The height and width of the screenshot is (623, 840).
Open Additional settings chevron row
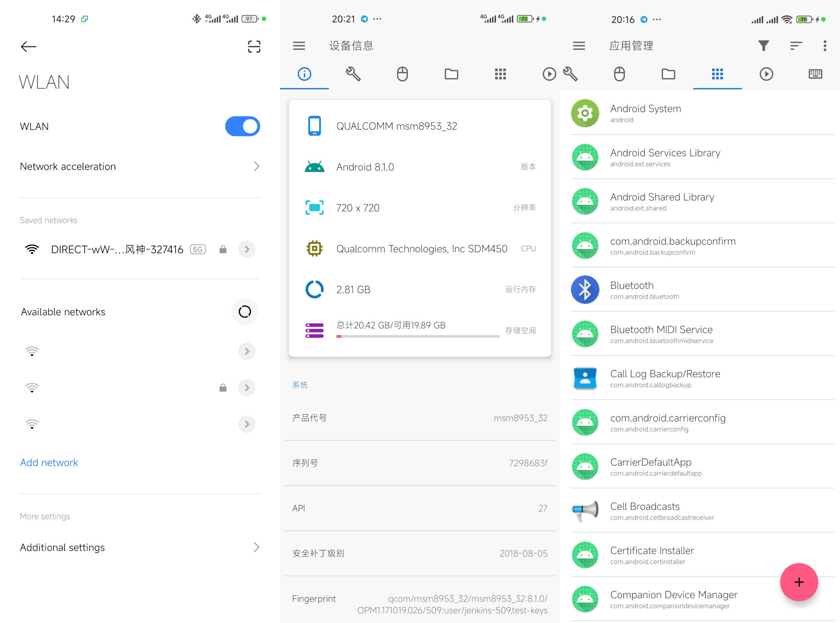(x=140, y=547)
